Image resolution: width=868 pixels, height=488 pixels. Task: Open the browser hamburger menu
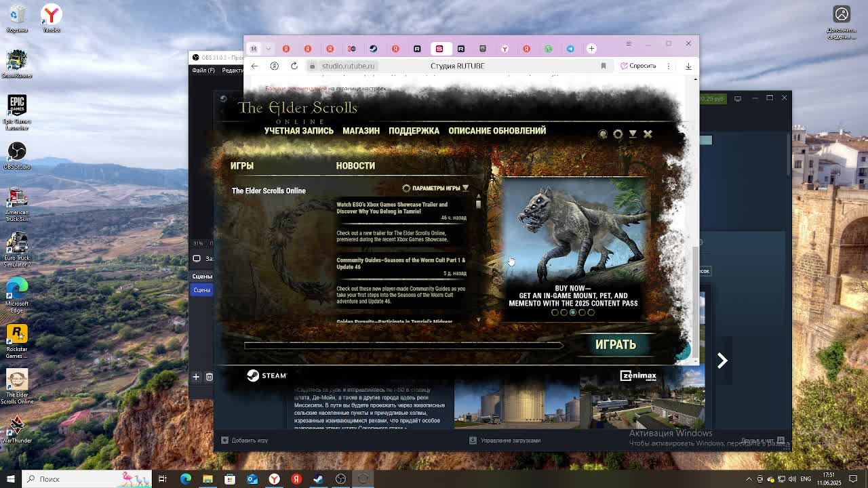click(629, 44)
